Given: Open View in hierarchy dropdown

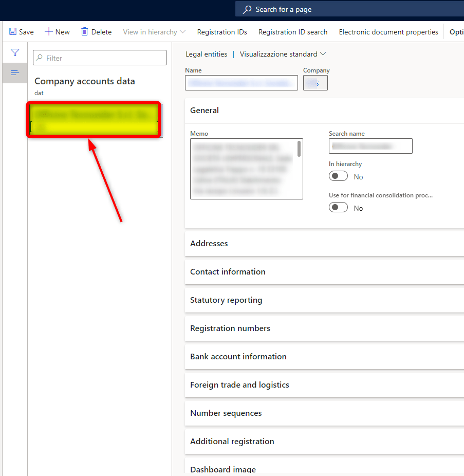Looking at the screenshot, I should pos(154,32).
